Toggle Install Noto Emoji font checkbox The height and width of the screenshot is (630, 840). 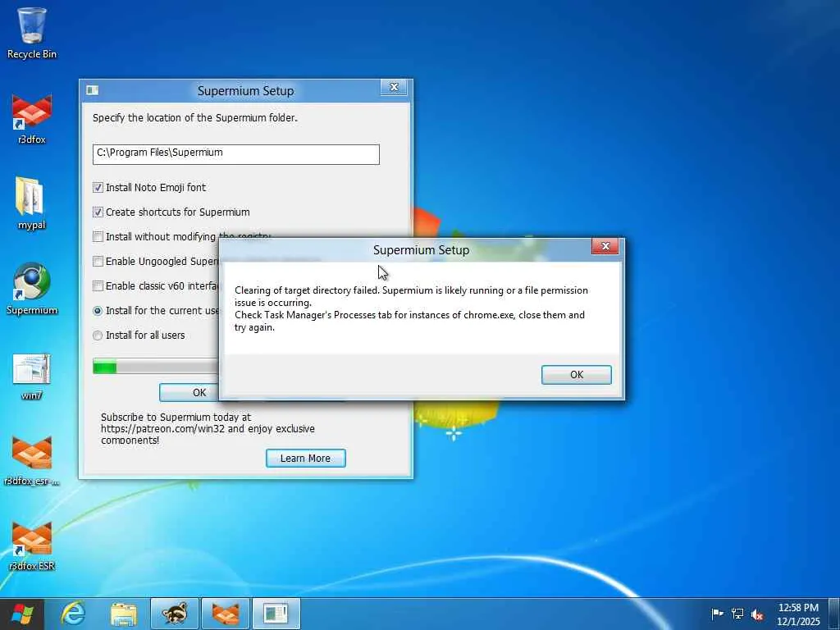(98, 188)
